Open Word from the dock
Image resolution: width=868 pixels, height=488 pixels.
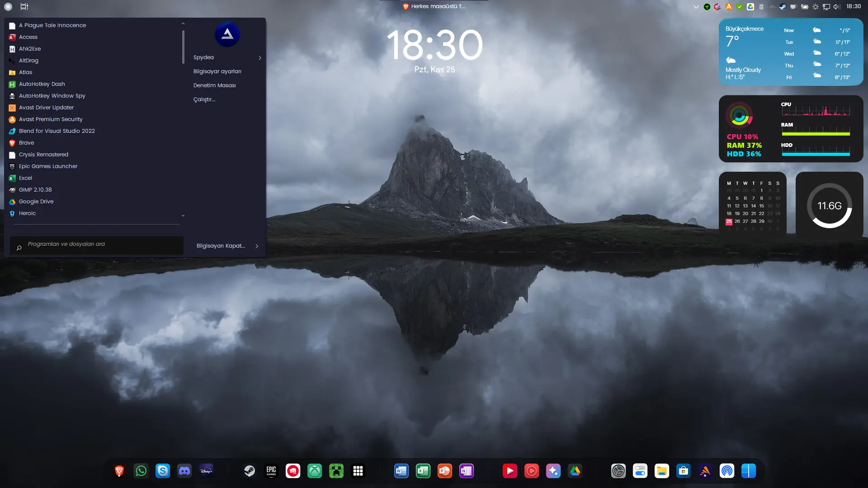click(401, 471)
